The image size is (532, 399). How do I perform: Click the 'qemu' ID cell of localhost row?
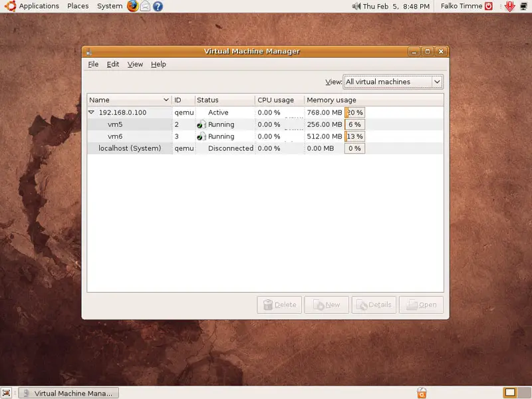(184, 148)
